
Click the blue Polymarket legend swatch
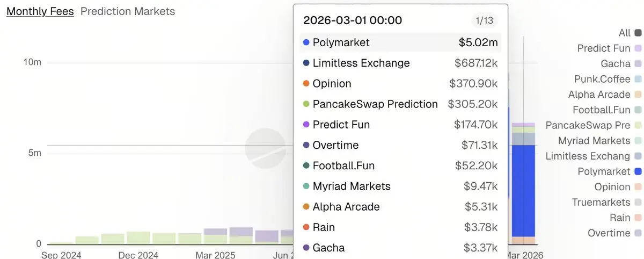(638, 172)
